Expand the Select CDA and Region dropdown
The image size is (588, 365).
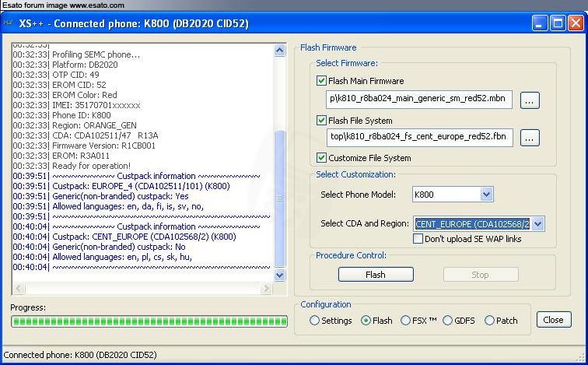click(x=537, y=224)
